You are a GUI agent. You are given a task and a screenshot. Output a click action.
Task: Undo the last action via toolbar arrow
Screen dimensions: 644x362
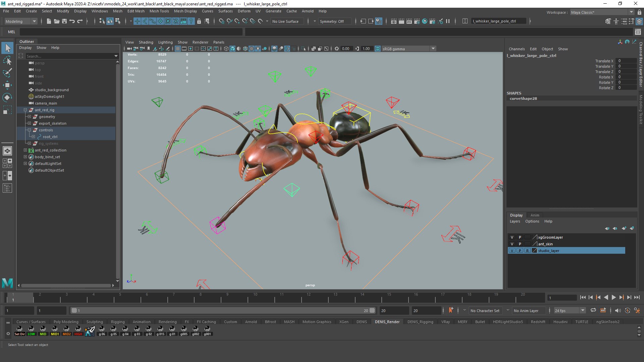click(x=72, y=21)
